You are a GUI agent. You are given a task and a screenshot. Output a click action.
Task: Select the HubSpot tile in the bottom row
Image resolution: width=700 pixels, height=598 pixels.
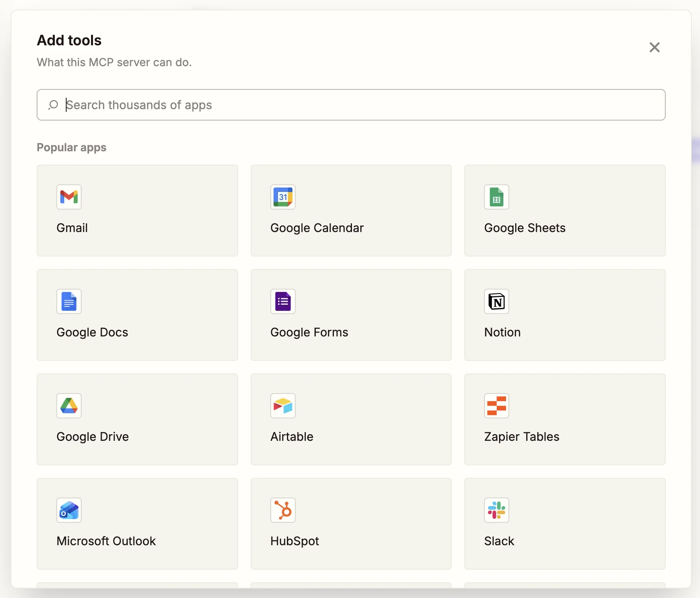(x=351, y=524)
